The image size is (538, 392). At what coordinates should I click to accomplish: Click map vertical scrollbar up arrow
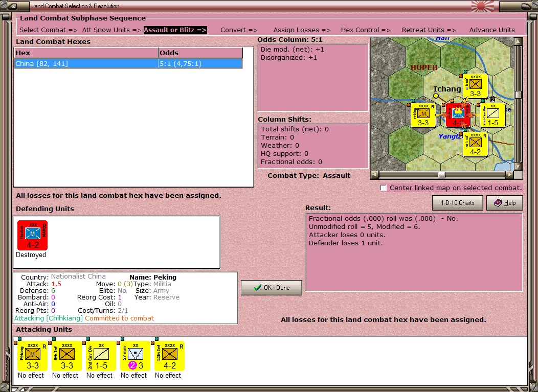(x=518, y=41)
